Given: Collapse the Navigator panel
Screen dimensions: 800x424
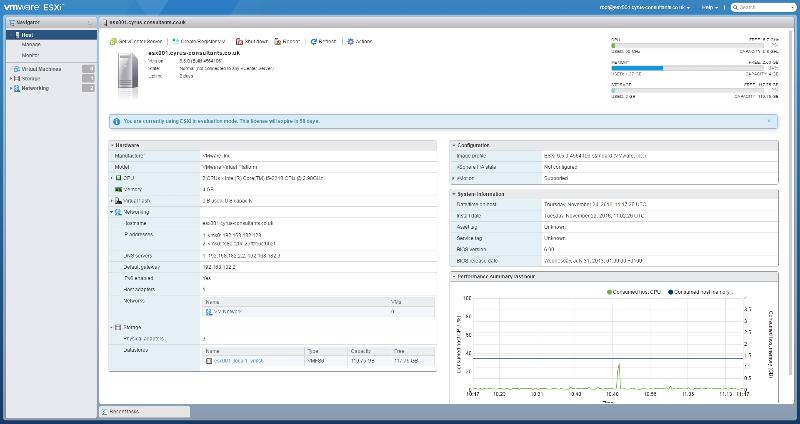Looking at the screenshot, I should (90, 22).
